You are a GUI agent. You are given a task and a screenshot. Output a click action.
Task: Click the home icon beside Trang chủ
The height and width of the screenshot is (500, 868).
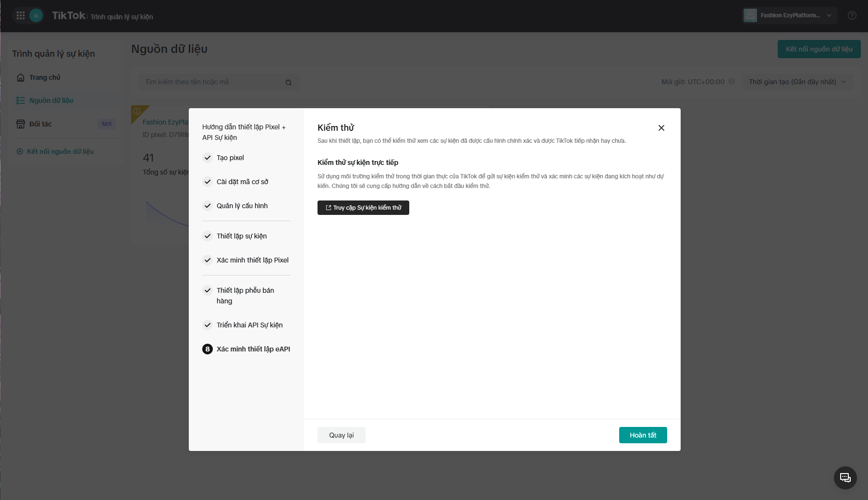(21, 77)
